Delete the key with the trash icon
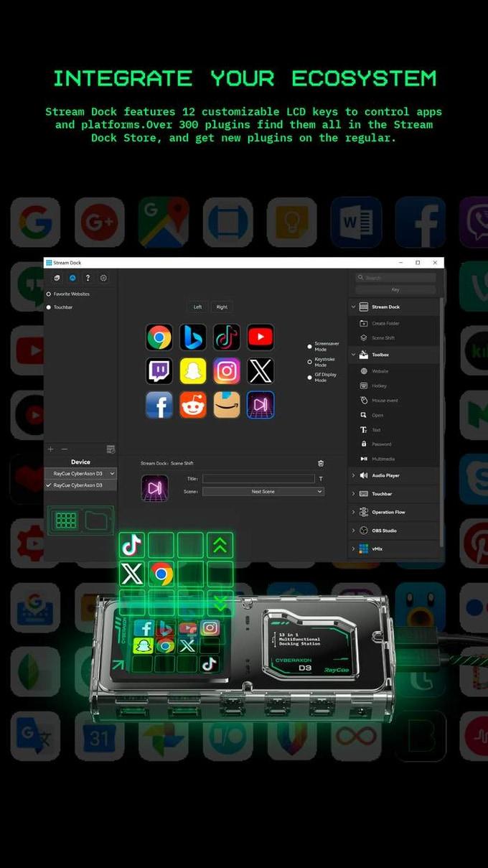The width and height of the screenshot is (488, 868). point(321,463)
